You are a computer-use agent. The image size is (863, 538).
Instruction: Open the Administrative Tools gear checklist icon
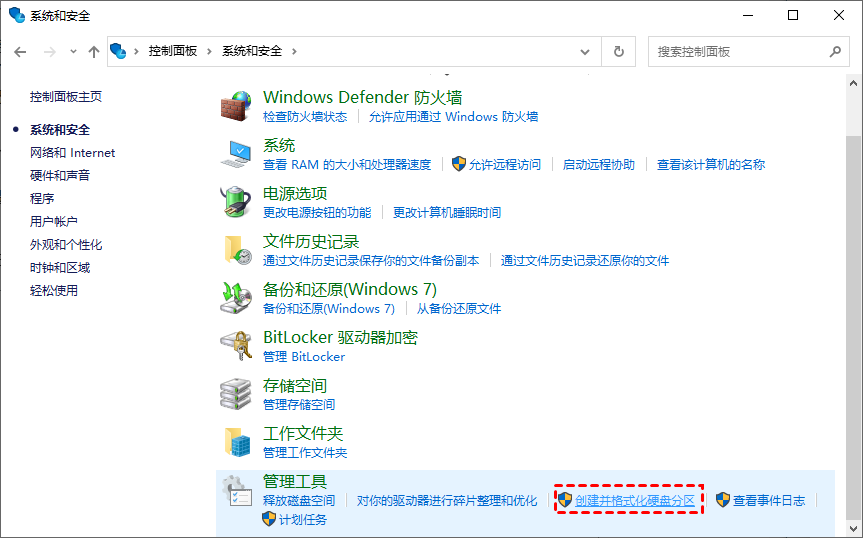(x=236, y=490)
